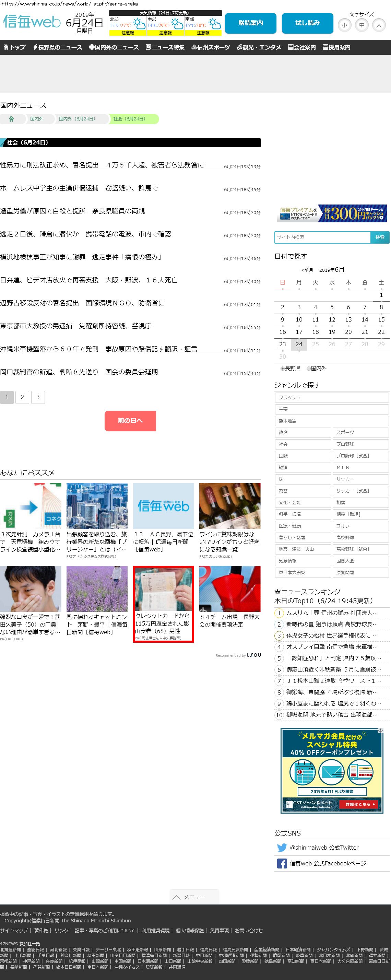This screenshot has height=980, width=391.
Task: Open 採用案内 menu
Action: pos(336,47)
